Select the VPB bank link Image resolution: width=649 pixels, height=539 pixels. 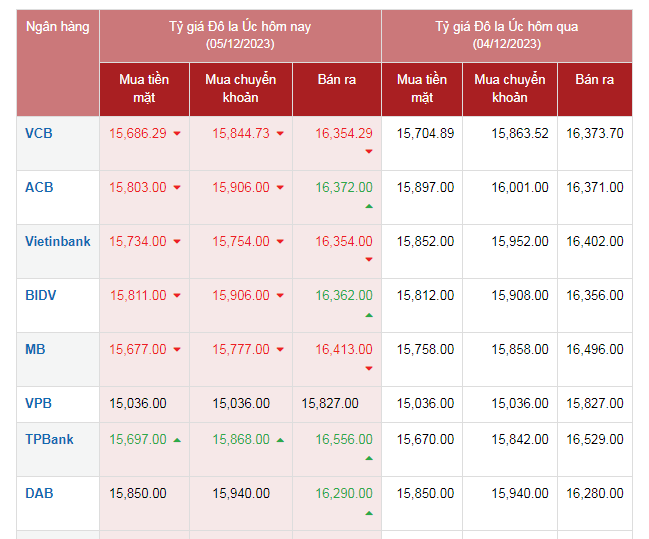pyautogui.click(x=38, y=403)
